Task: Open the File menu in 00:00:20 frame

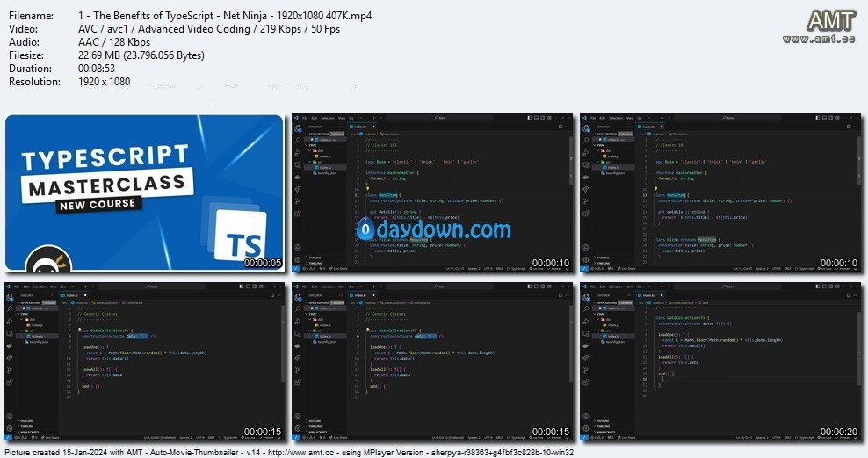Action: [593, 287]
